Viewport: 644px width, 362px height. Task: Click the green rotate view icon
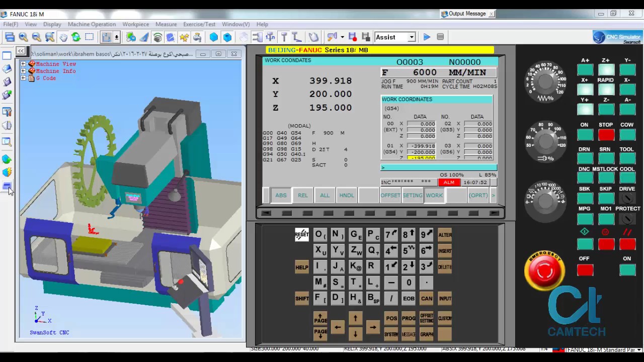coord(76,37)
